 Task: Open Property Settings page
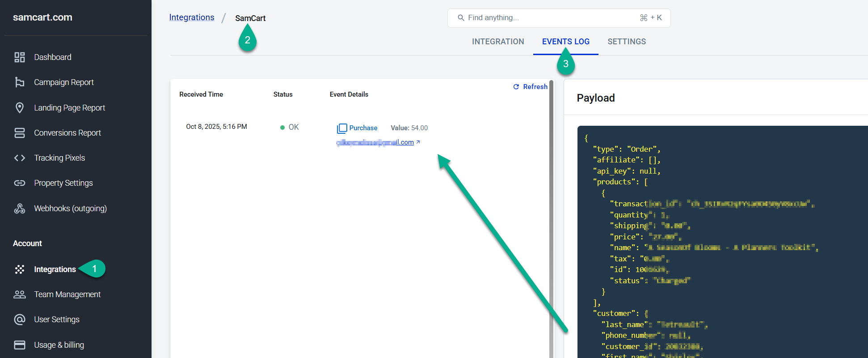(x=63, y=183)
